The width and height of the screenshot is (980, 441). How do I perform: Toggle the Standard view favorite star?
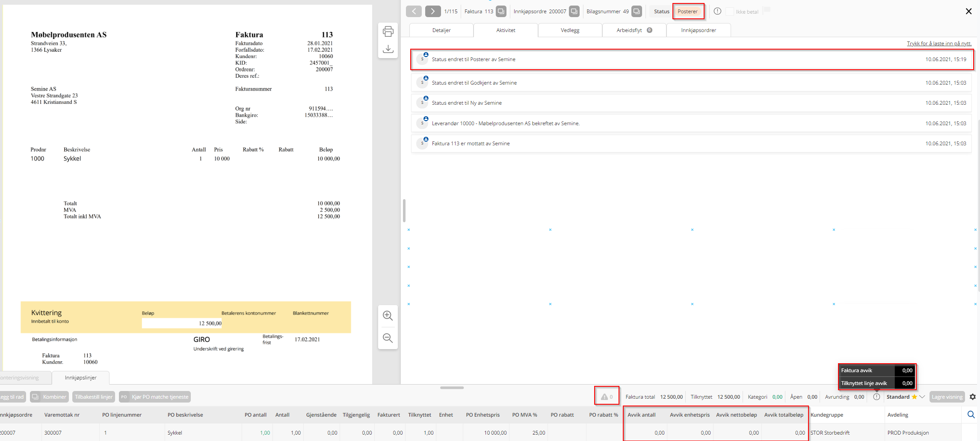914,397
